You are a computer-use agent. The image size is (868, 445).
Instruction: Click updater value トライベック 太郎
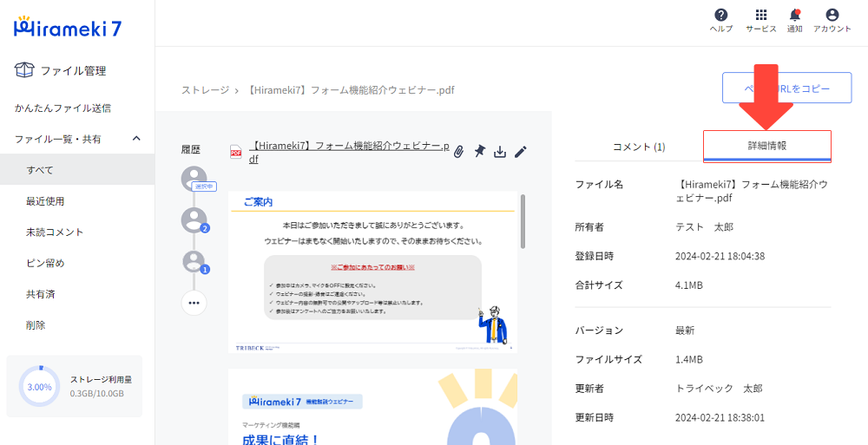[x=719, y=389]
